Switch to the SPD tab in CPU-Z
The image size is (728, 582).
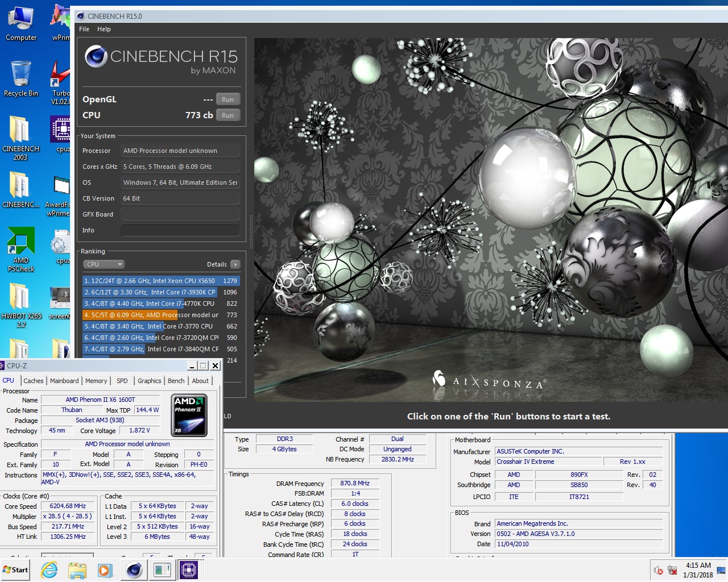(x=122, y=381)
